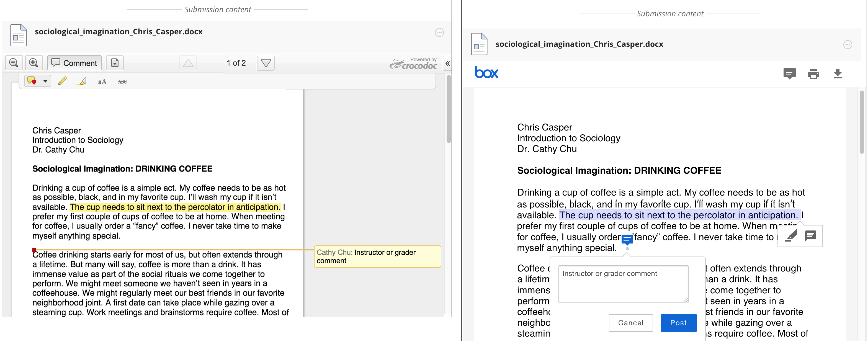Click the Box point comment toolbar icon
This screenshot has width=868, height=341.
(789, 73)
